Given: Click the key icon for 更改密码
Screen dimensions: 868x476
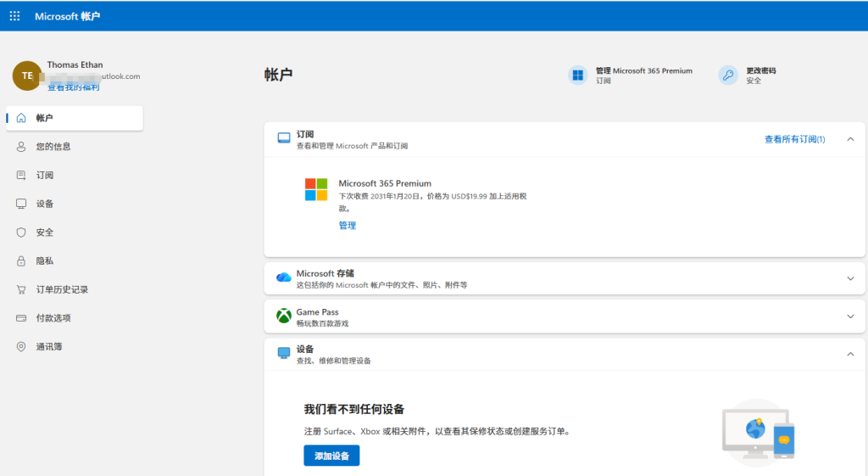Looking at the screenshot, I should [x=728, y=76].
